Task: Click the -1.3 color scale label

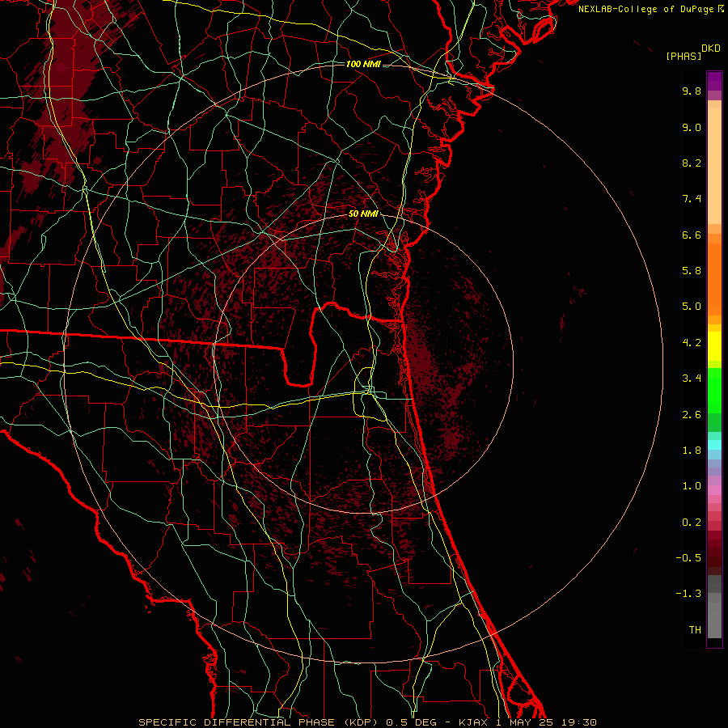Action: [x=688, y=594]
